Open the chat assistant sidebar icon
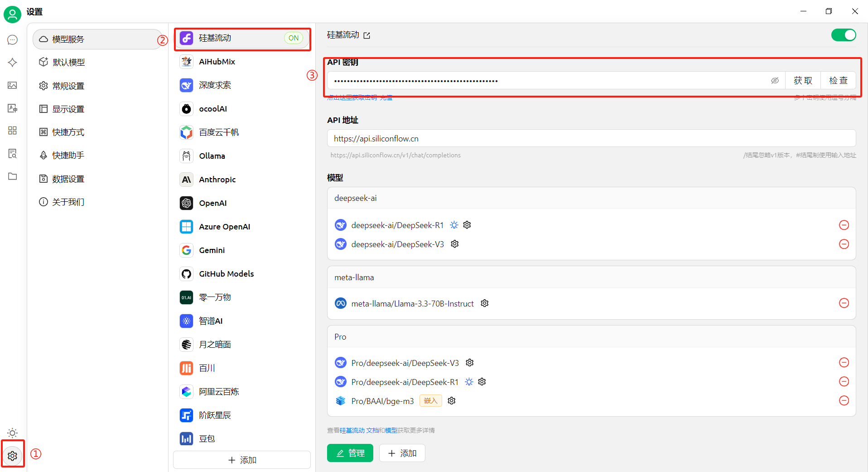This screenshot has width=868, height=472. (13, 40)
